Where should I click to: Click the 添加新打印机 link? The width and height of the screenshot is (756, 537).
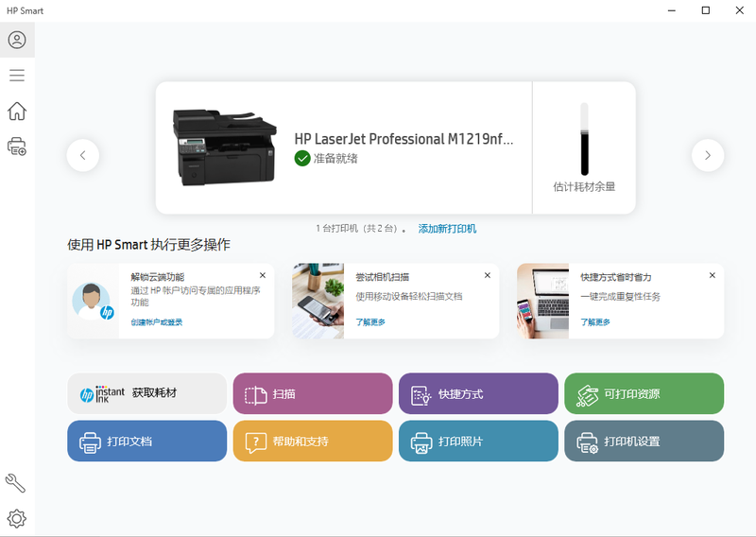447,229
